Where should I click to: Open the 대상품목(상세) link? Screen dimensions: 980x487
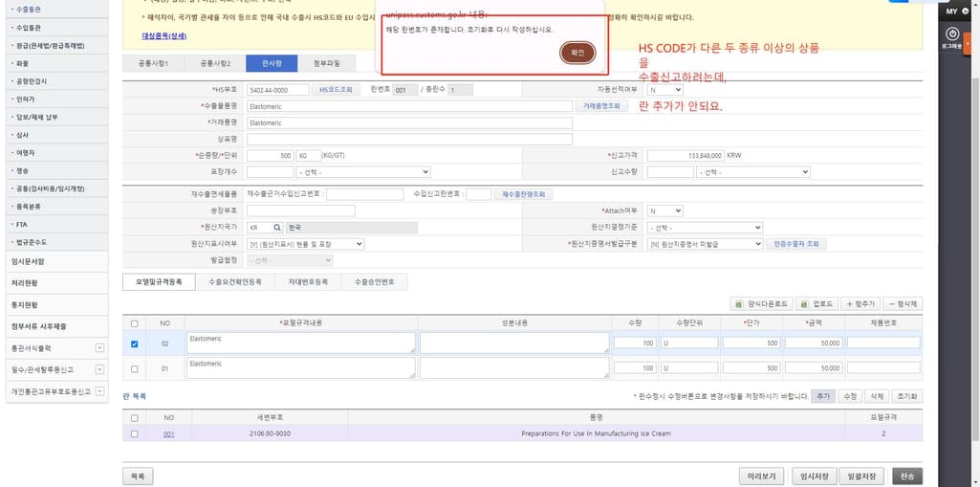pos(164,36)
